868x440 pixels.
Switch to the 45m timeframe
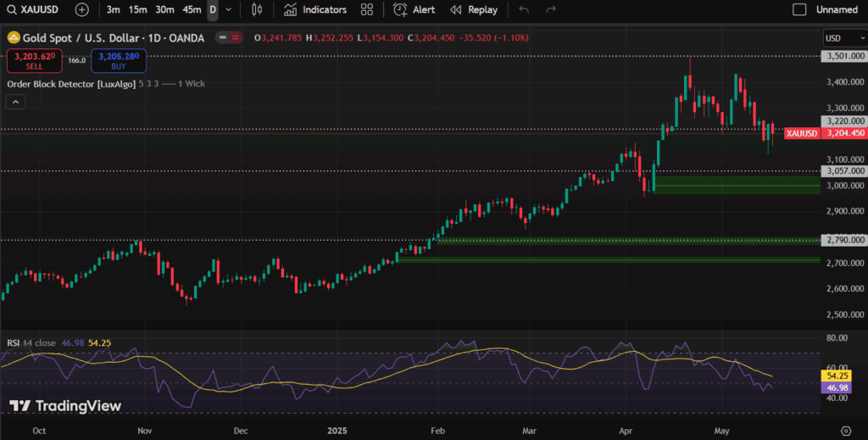point(192,10)
